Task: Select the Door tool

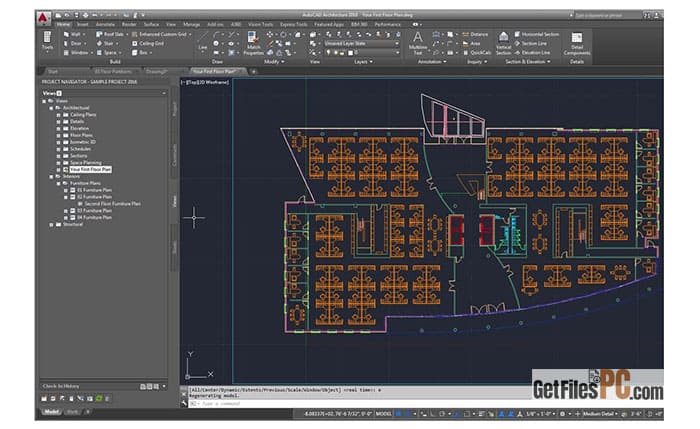Action: (73, 43)
